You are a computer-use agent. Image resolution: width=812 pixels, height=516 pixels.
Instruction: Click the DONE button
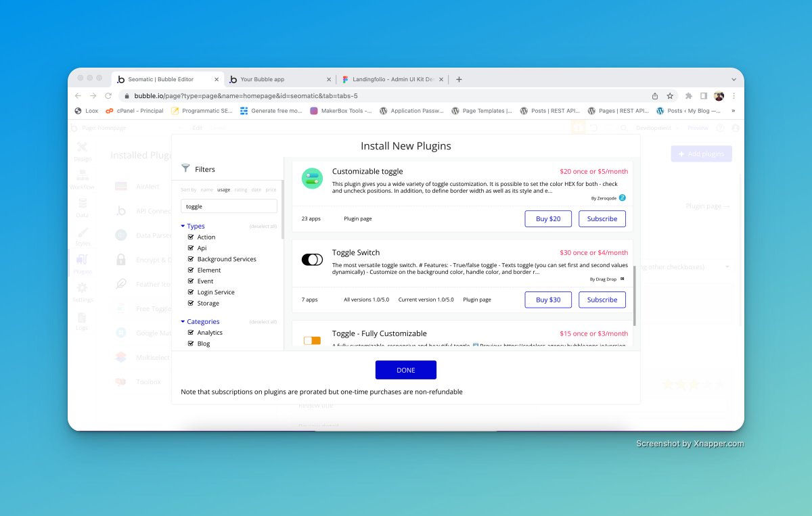pyautogui.click(x=406, y=370)
